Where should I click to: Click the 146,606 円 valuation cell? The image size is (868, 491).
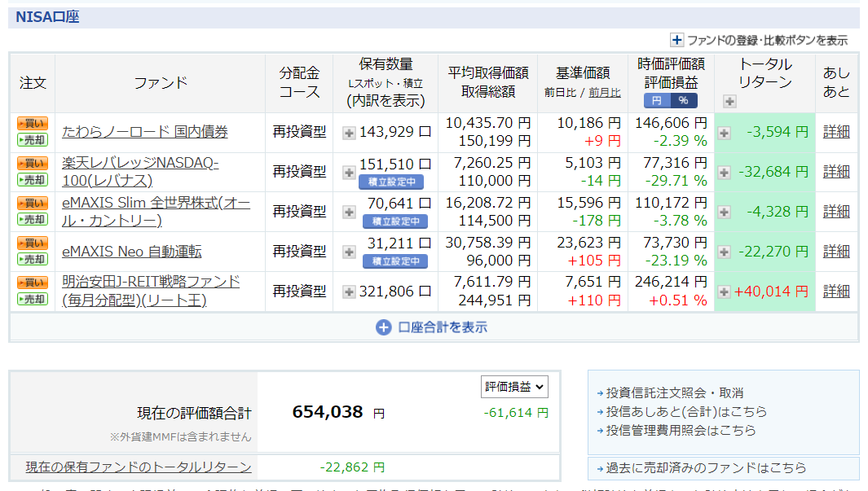[671, 123]
